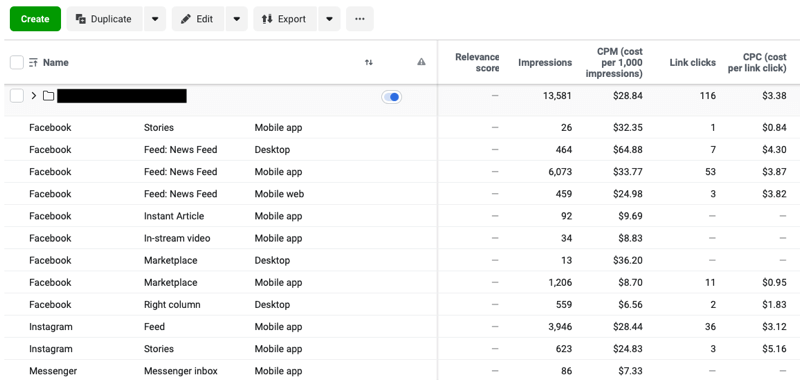Click the green Create button
Viewport: 800px width, 380px height.
35,19
